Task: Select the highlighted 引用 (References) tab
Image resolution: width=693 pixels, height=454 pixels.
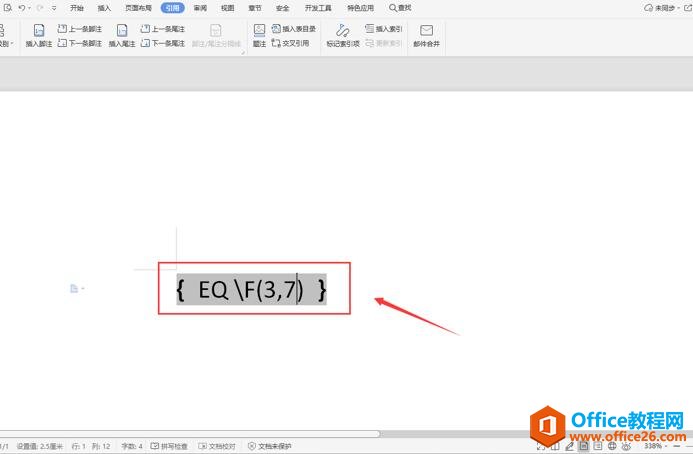Action: click(172, 8)
